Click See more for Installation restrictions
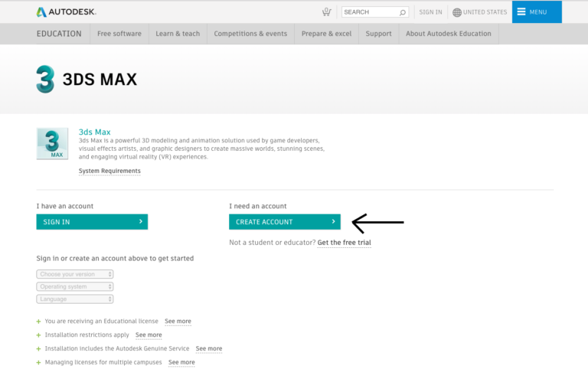 [x=149, y=335]
